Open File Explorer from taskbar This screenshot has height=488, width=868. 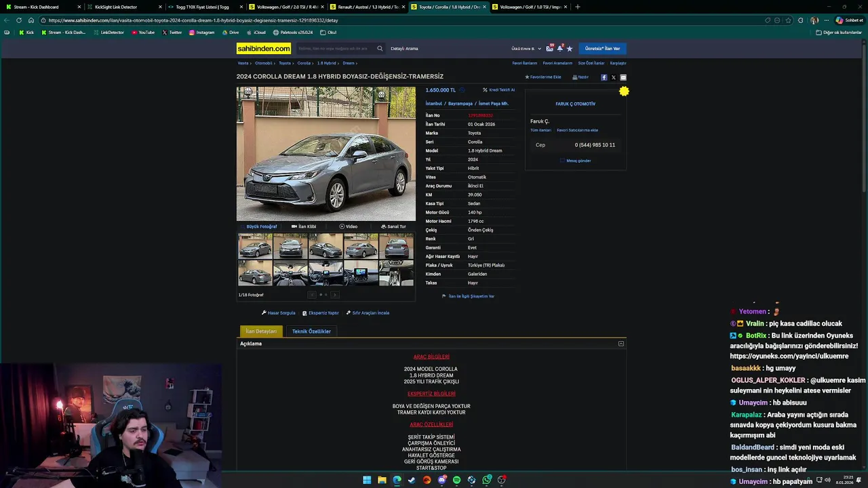pos(382,480)
